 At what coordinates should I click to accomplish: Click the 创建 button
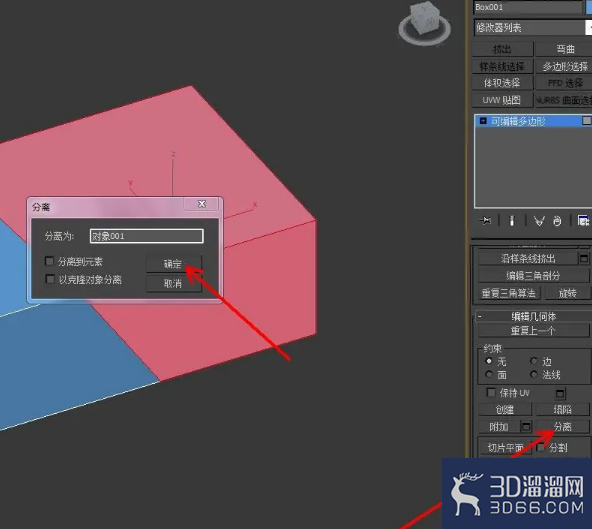pos(505,410)
